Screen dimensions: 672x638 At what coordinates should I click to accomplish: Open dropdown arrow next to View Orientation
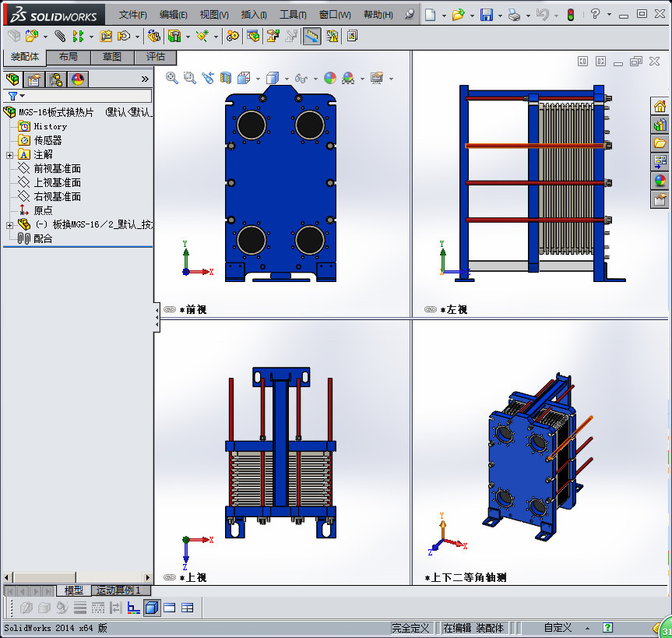click(258, 79)
